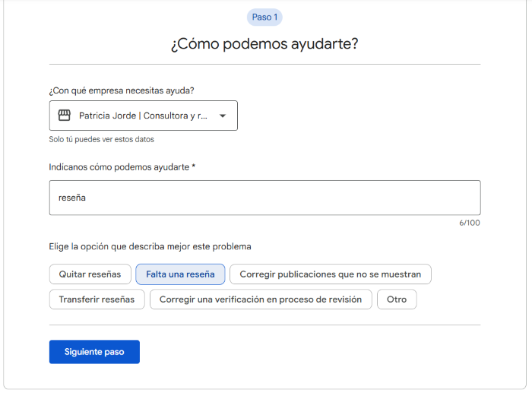This screenshot has height=393, width=532.
Task: Focus the 'reseña' help description field
Action: tap(264, 198)
